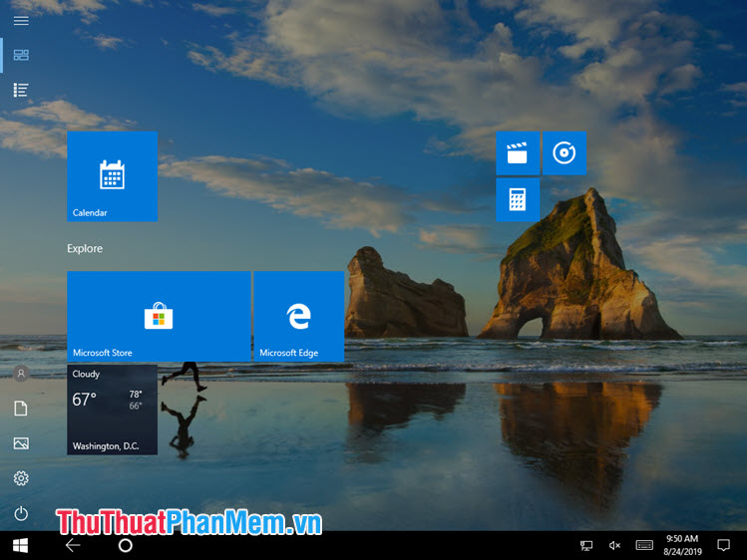Open the network icon in system tray
Image resolution: width=747 pixels, height=560 pixels.
[x=586, y=545]
